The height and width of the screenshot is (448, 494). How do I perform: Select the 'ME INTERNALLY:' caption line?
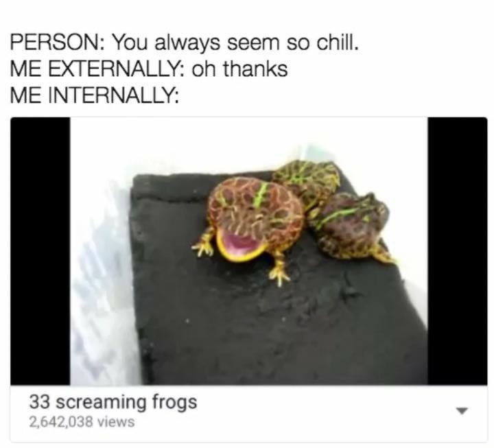click(x=95, y=96)
